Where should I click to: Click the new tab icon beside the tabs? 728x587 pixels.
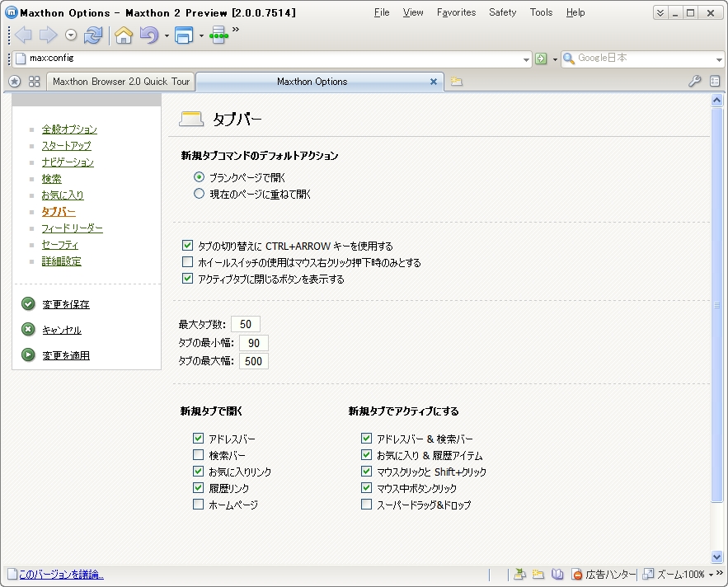click(x=457, y=82)
